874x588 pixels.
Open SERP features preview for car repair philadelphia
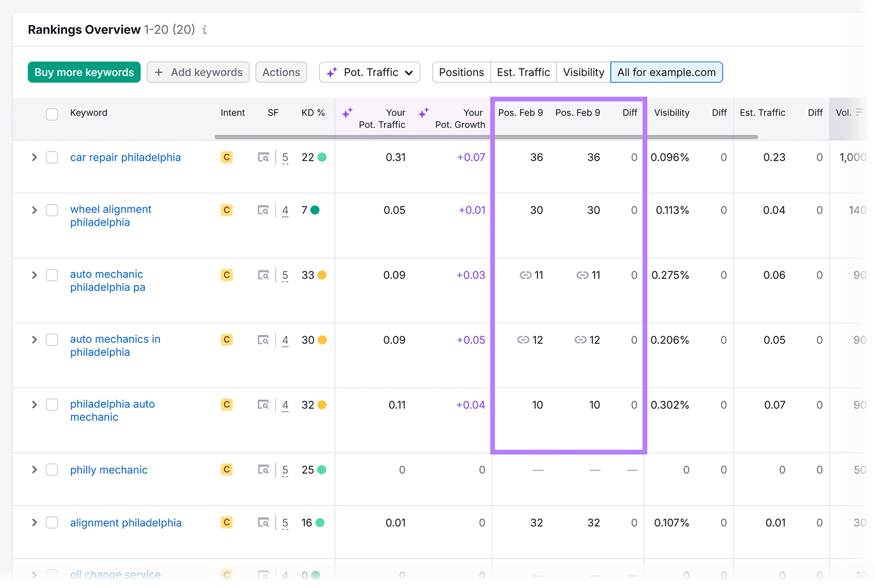point(264,157)
